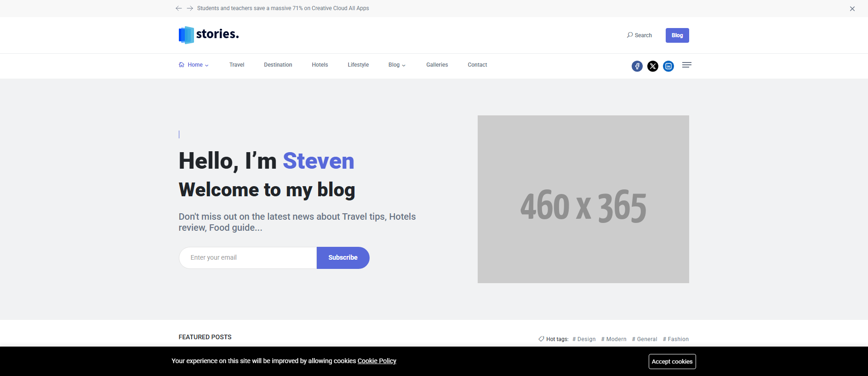The height and width of the screenshot is (376, 868).
Task: Visit the X (Twitter) social icon
Action: (653, 66)
